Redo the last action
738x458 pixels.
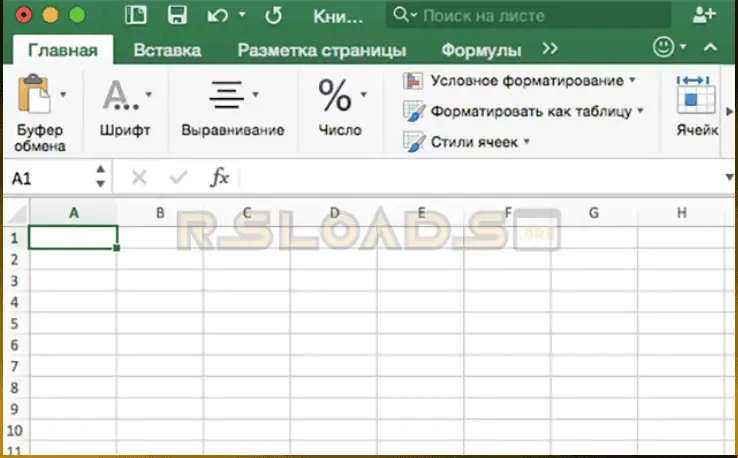pos(273,16)
